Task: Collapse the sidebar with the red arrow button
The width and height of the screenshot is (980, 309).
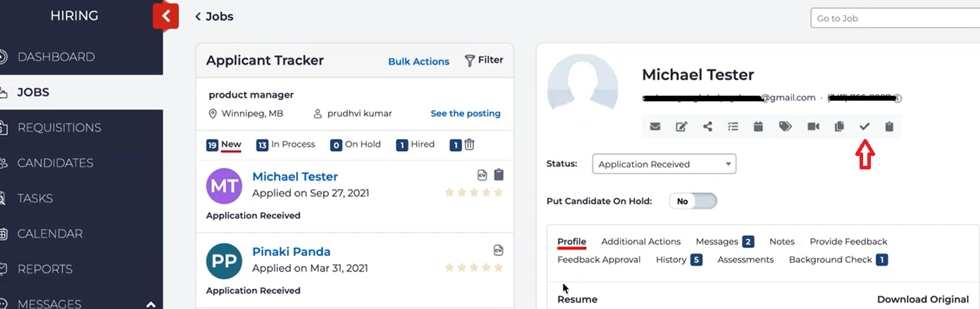Action: point(165,16)
